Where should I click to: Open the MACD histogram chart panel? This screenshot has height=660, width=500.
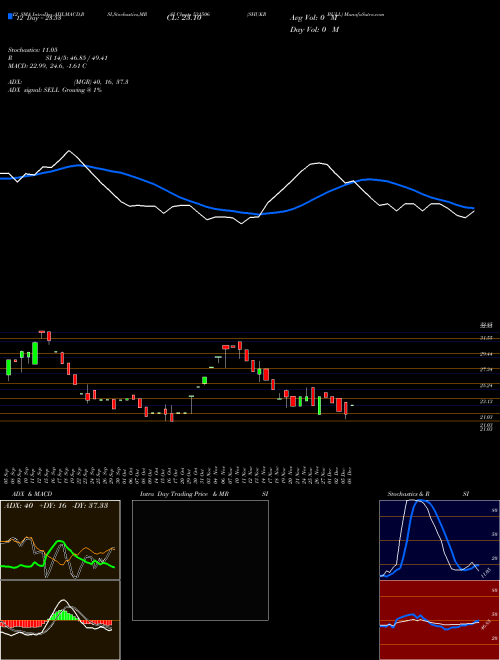tap(60, 620)
